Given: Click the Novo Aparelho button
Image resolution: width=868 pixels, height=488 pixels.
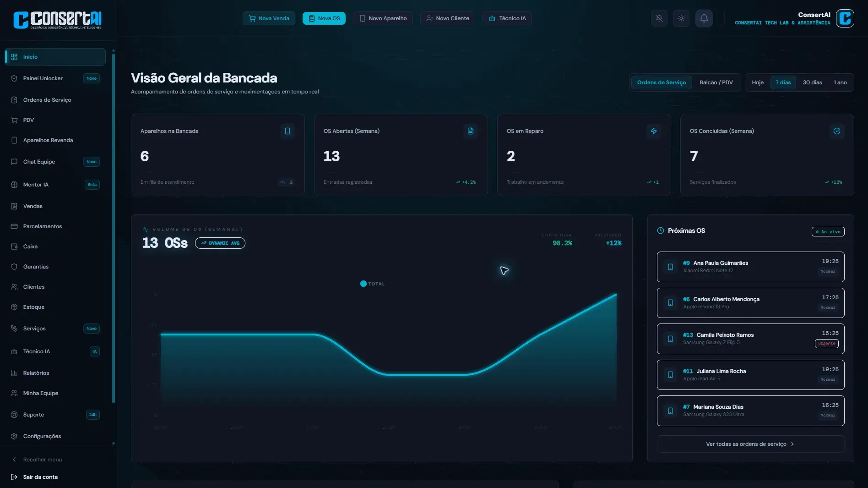Looking at the screenshot, I should pyautogui.click(x=383, y=18).
